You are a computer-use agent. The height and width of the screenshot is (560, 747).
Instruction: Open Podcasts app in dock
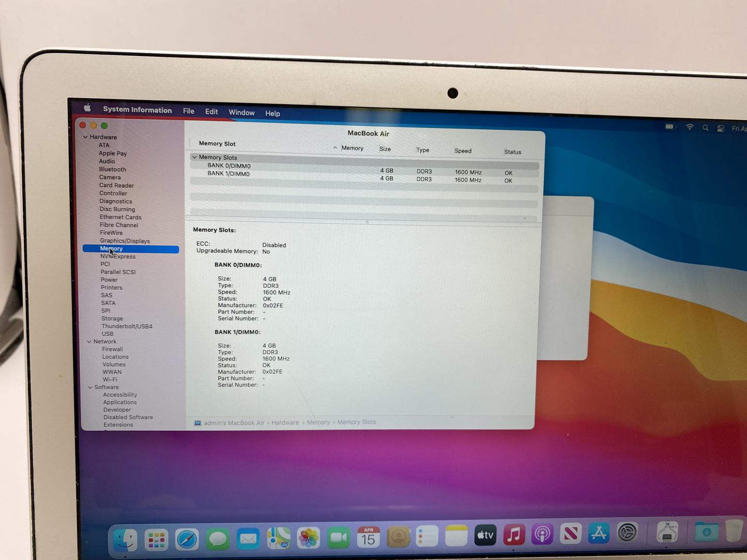[x=543, y=534]
